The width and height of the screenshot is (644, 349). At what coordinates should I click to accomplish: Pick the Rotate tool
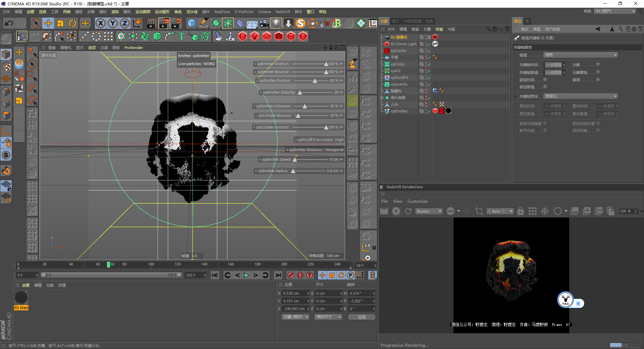(72, 23)
